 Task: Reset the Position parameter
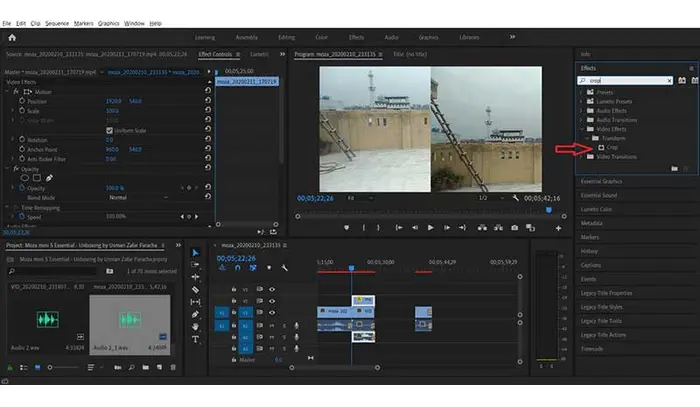click(x=208, y=101)
